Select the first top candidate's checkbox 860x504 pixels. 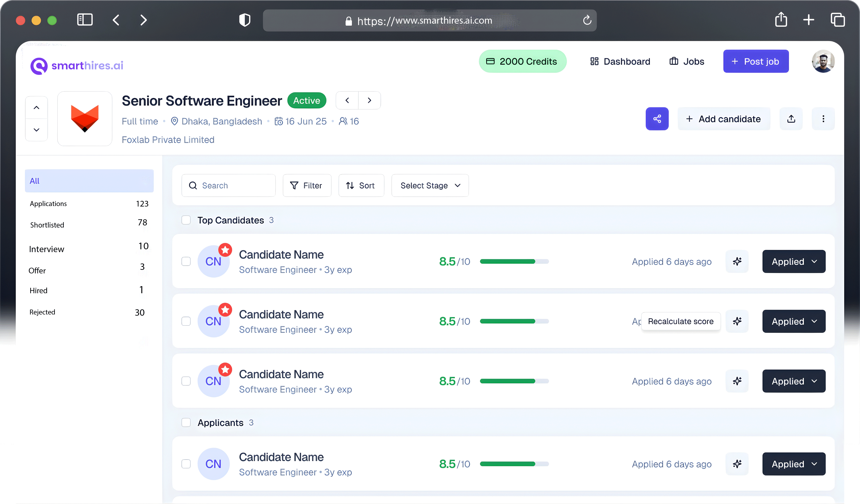click(186, 261)
